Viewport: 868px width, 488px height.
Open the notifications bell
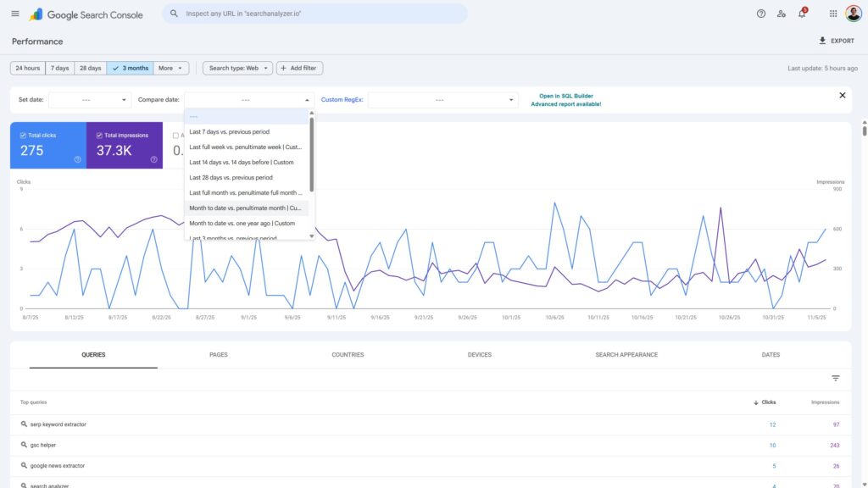(802, 14)
